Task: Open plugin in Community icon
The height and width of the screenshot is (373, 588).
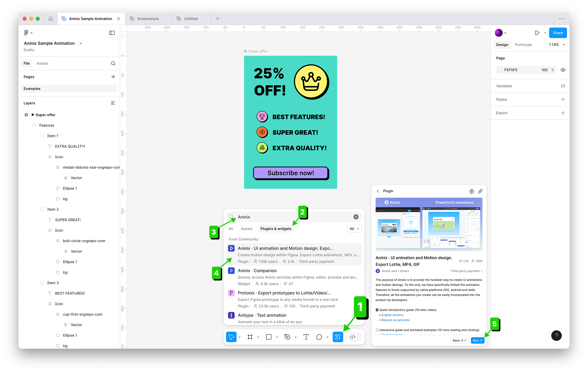Action: [472, 191]
